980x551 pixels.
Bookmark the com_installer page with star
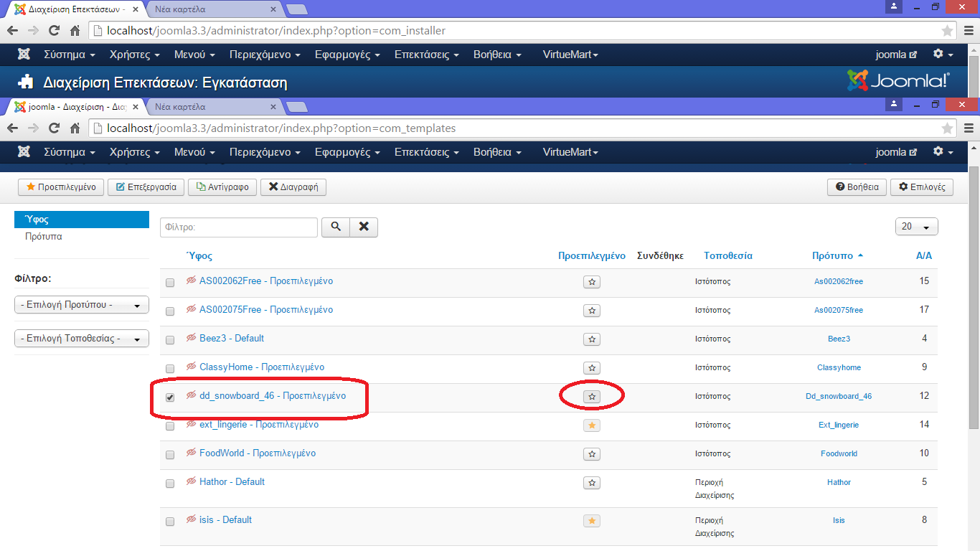click(x=947, y=31)
